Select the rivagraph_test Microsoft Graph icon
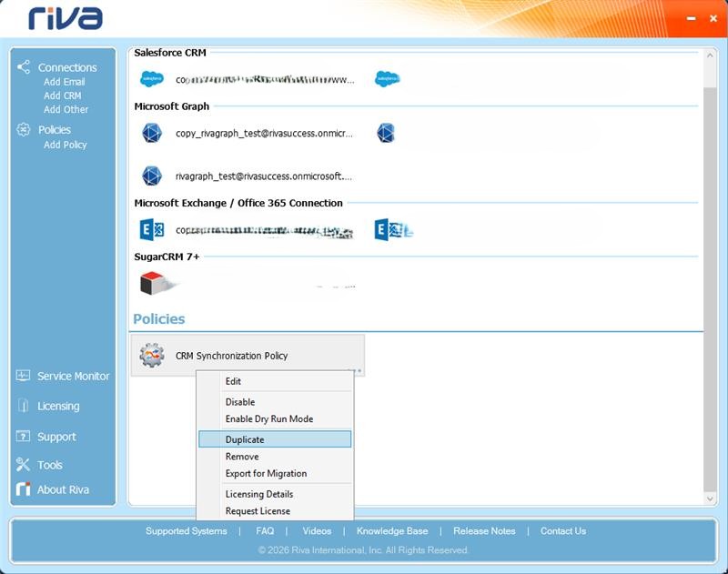Image resolution: width=728 pixels, height=574 pixels. coord(152,176)
